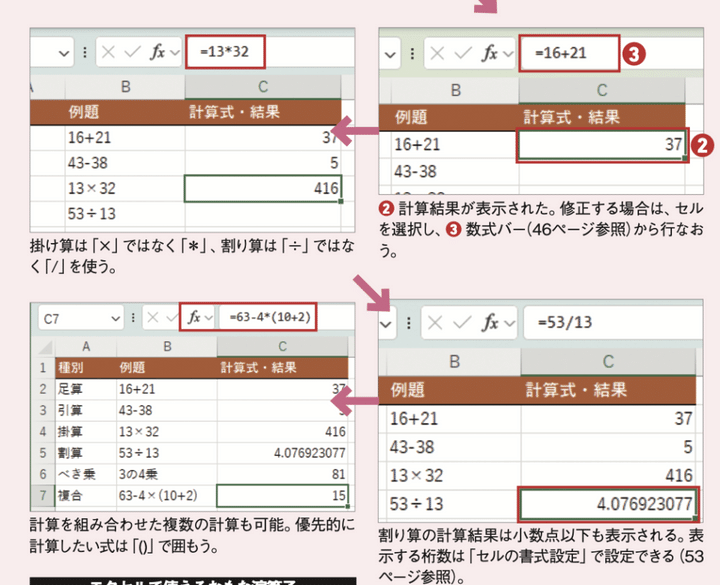Confirm entry with checkmark left of =53/13
Image resolution: width=720 pixels, height=585 pixels.
click(463, 323)
